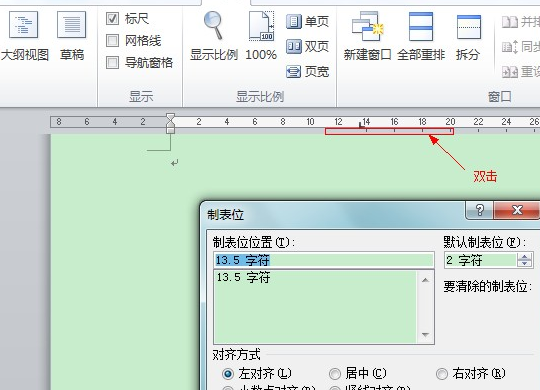Select Page Width view (页宽)
The height and width of the screenshot is (390, 540).
pos(307,72)
